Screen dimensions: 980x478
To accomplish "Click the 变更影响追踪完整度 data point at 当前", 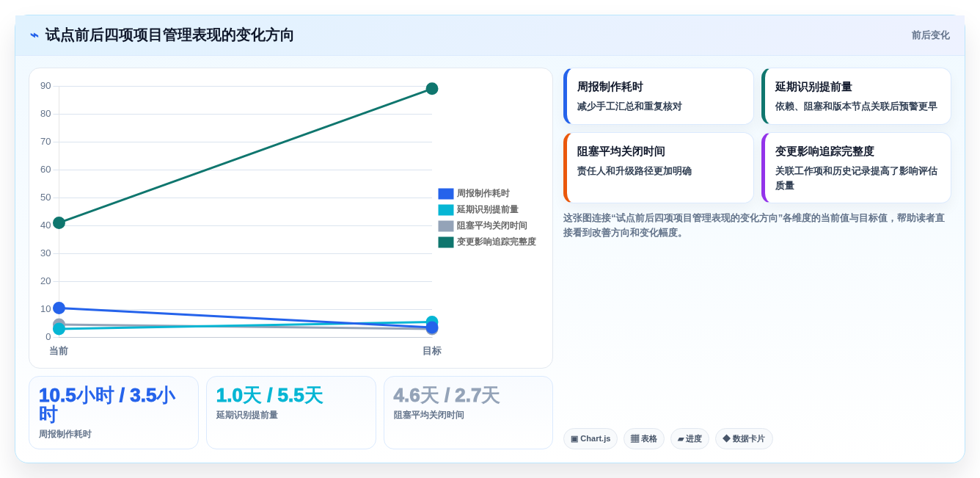I will click(59, 222).
